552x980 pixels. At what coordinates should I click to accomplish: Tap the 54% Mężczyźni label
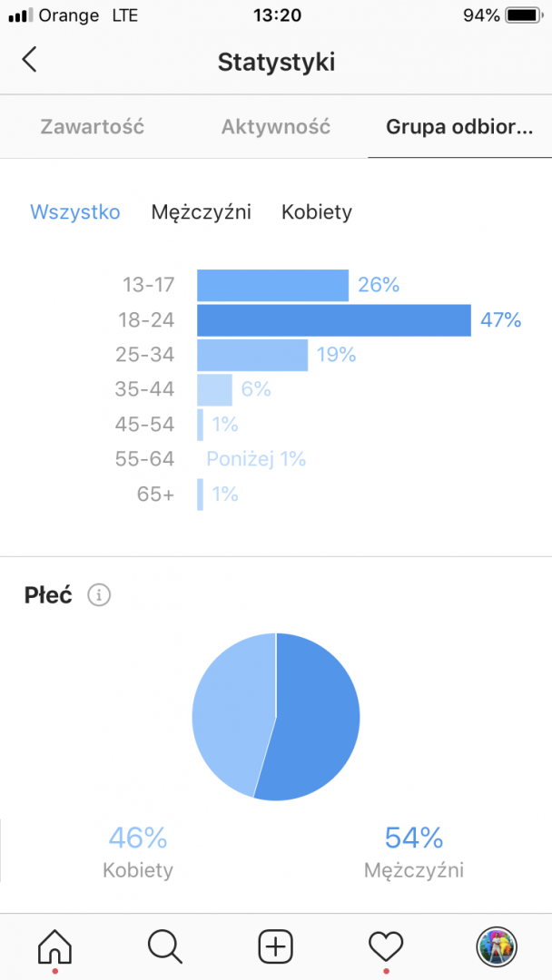pos(414,851)
